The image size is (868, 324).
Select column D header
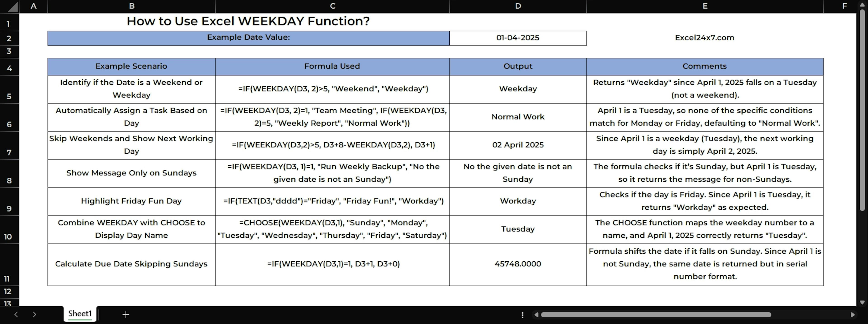pos(518,6)
